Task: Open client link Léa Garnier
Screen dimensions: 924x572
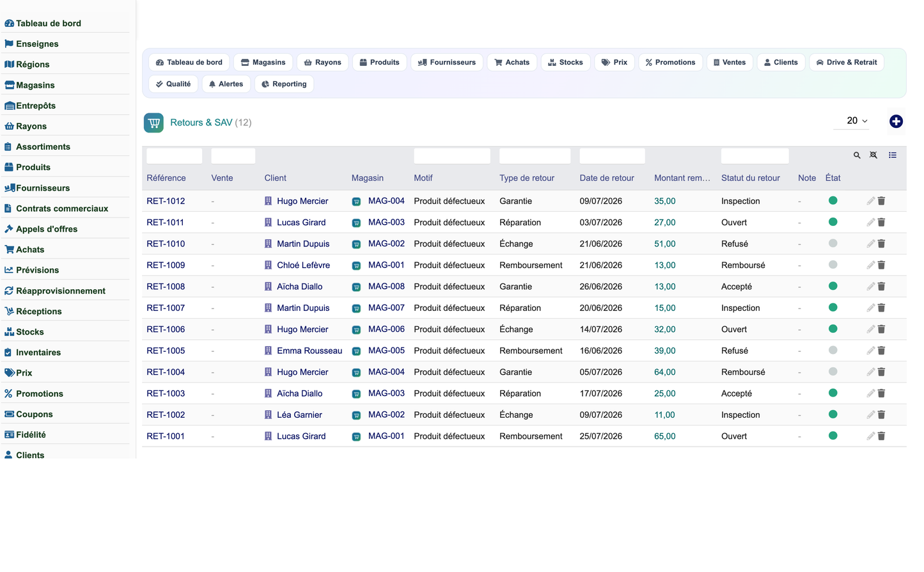Action: (x=299, y=415)
